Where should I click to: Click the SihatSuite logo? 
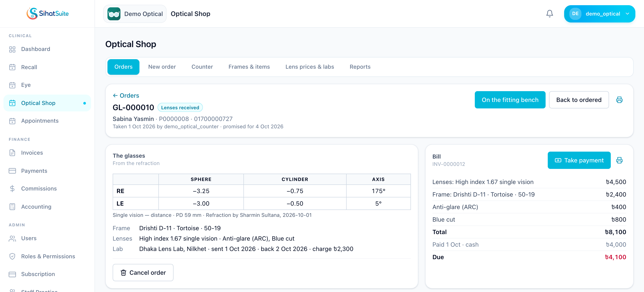[47, 14]
